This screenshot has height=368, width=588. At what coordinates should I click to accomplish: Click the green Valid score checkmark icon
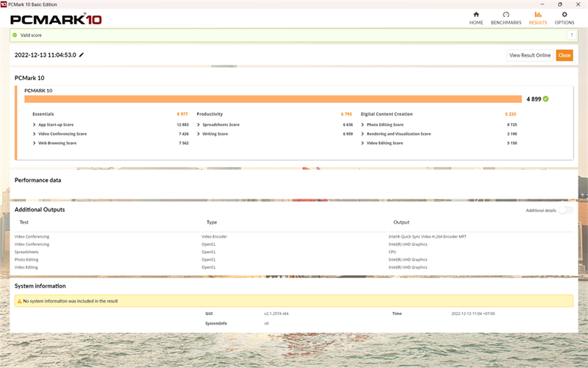point(15,35)
